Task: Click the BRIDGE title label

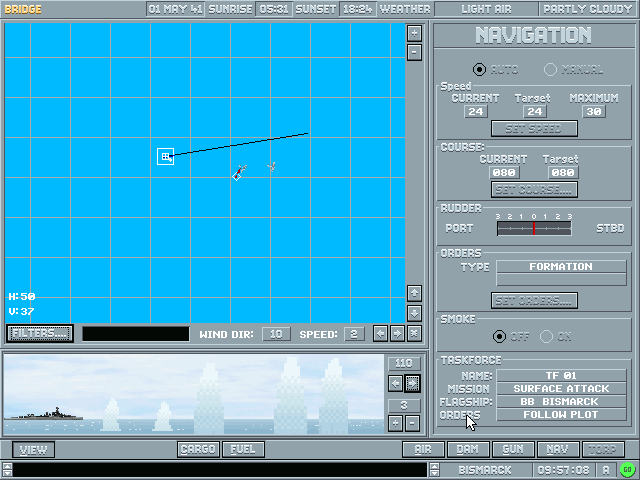Action: coord(23,9)
